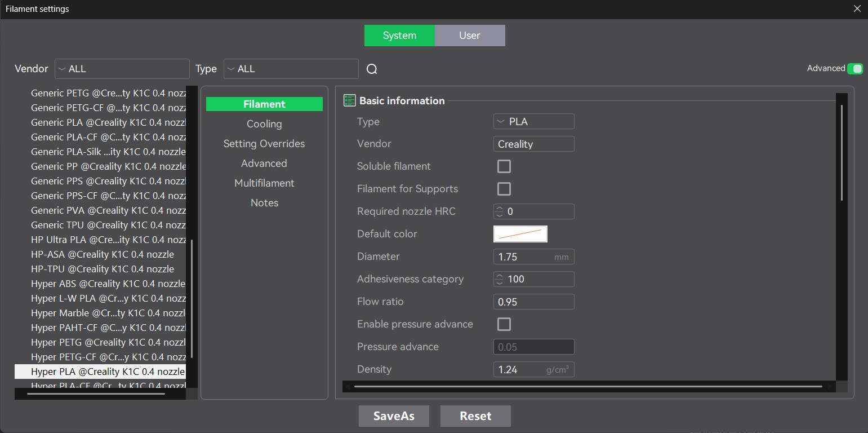This screenshot has height=433, width=868.
Task: Increment Required nozzle HRC with up arrow
Action: tap(499, 208)
